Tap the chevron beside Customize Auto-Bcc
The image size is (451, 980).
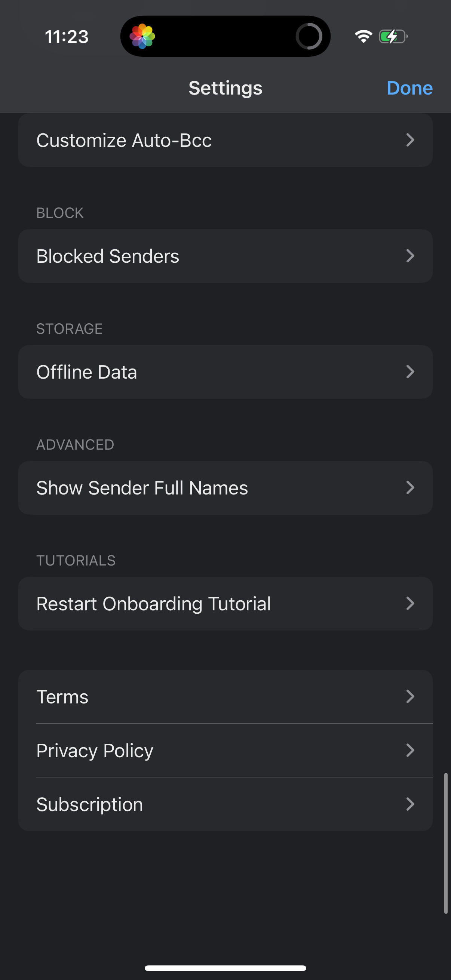[x=410, y=141]
